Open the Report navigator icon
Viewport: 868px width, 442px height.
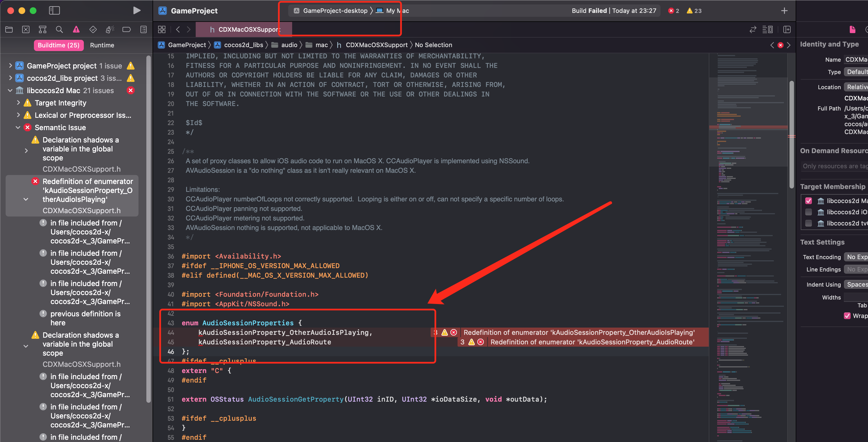point(144,30)
